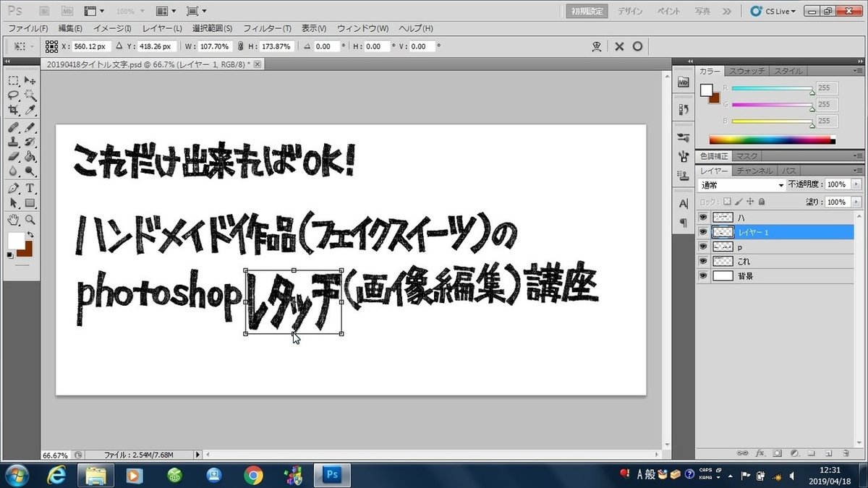The image size is (868, 488).
Task: Click the color spectrum ramp
Action: tap(772, 140)
